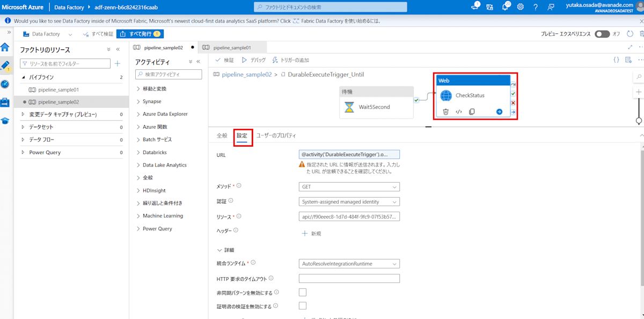
Task: Open the Learning center graduation cap icon
Action: click(5, 121)
